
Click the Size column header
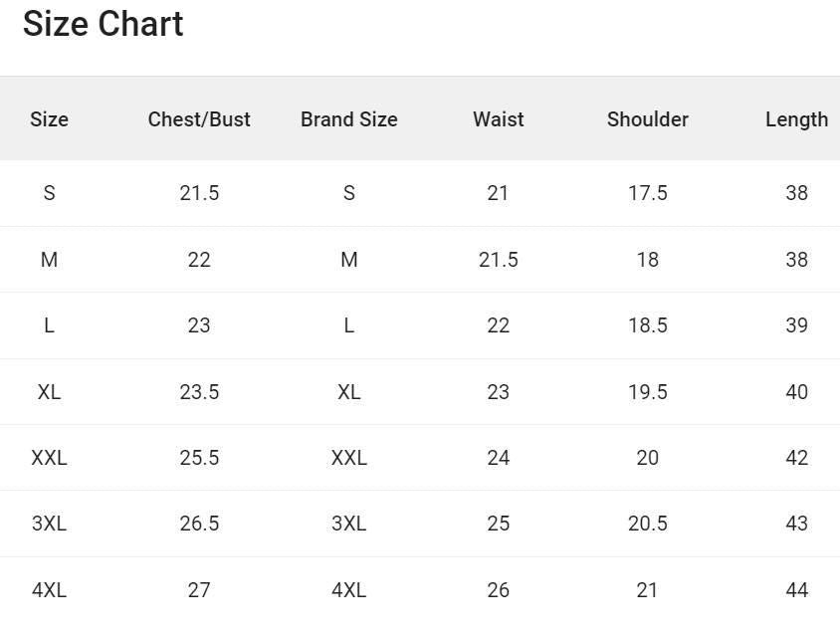[49, 119]
